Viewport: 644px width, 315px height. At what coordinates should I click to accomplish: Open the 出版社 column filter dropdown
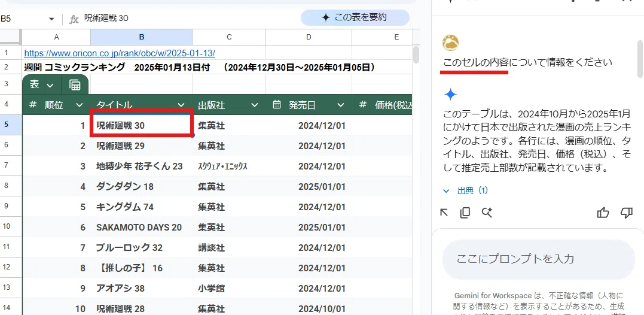click(x=255, y=105)
